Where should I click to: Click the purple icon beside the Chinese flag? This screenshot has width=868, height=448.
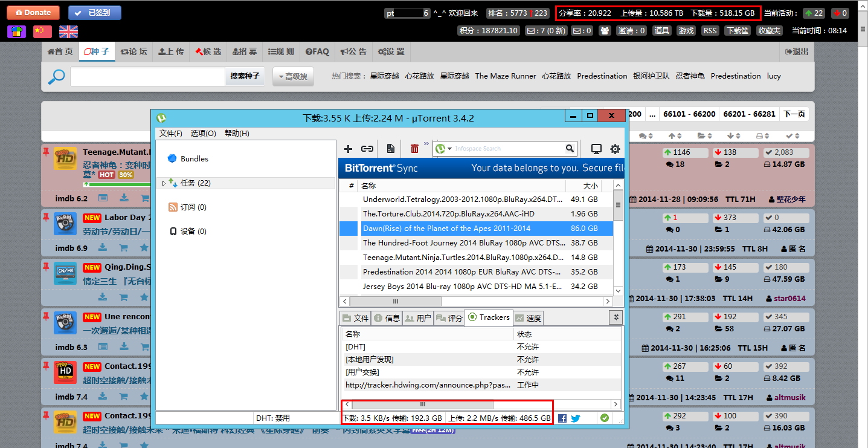[16, 31]
